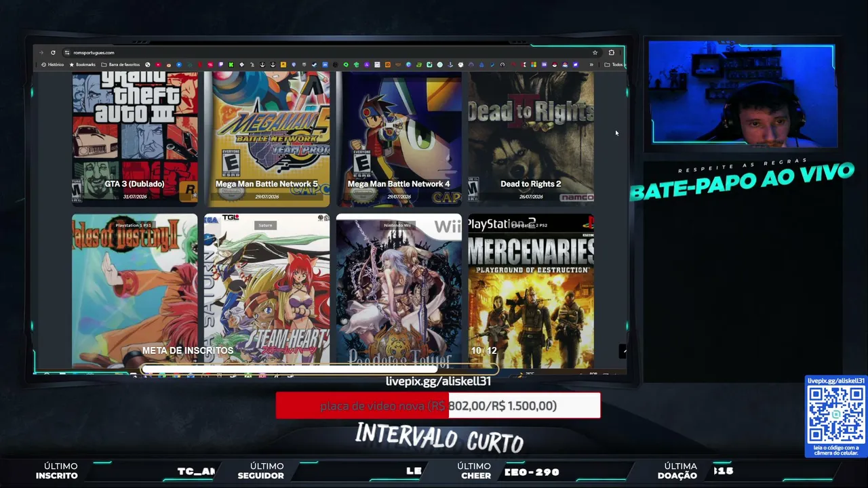Open the Mega Man Battle Network 4 card

pos(399,138)
